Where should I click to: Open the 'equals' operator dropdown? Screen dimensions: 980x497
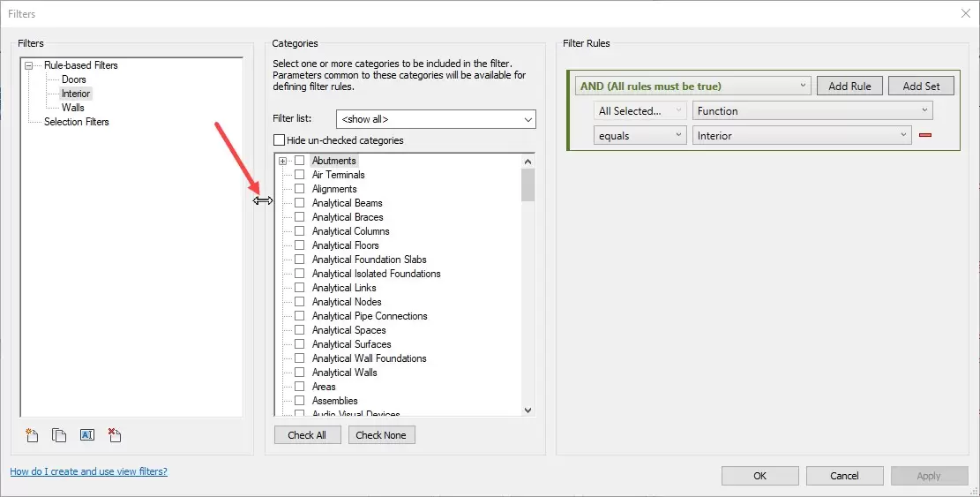(x=640, y=136)
